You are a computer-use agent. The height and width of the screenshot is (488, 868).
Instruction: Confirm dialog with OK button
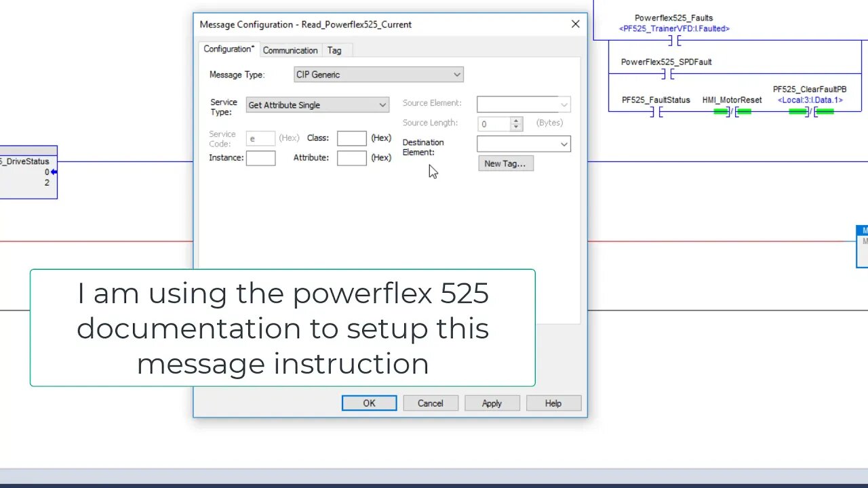point(369,403)
